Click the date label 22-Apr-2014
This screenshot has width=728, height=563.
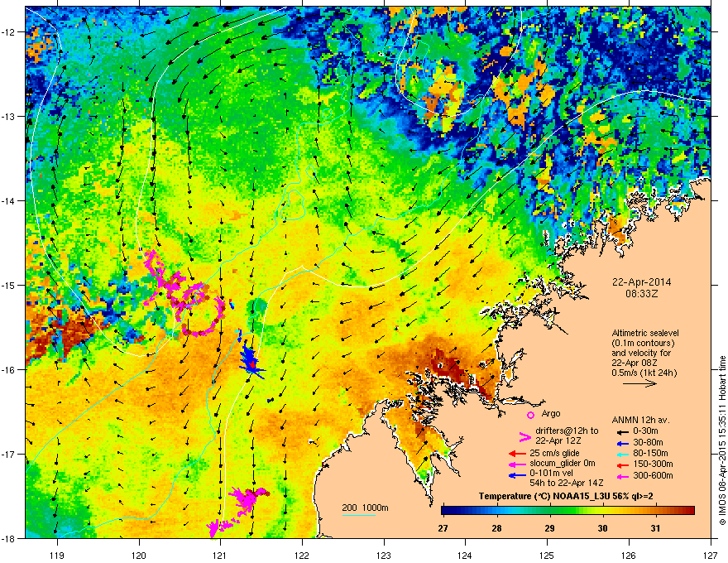(642, 282)
